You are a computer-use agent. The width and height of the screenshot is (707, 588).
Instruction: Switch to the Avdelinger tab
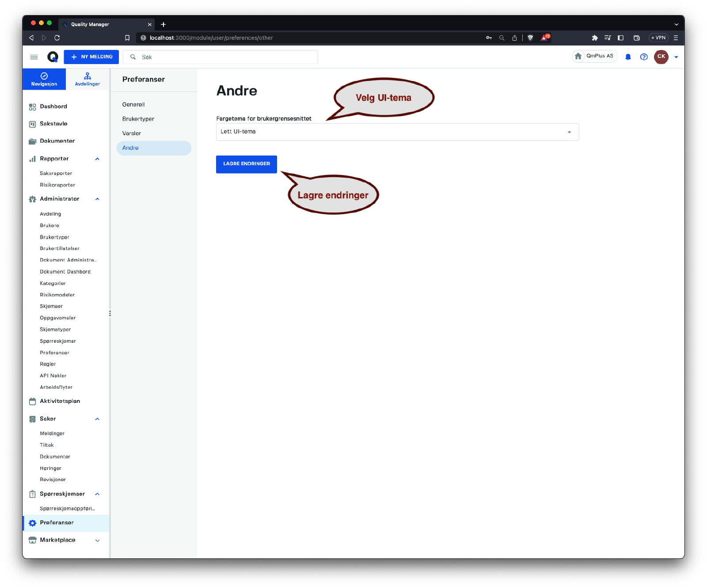(x=87, y=79)
